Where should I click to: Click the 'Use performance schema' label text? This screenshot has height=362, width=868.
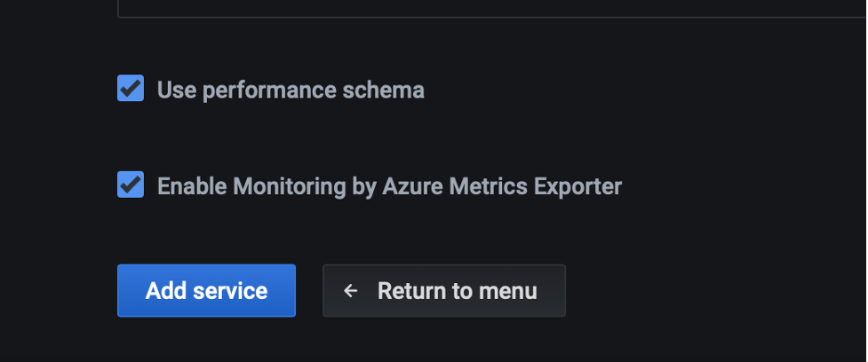pos(291,90)
